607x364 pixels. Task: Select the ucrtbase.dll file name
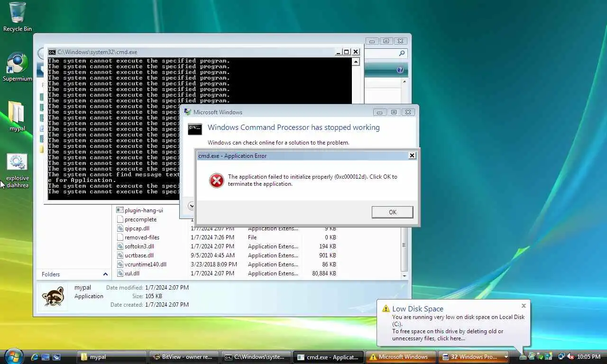point(139,255)
